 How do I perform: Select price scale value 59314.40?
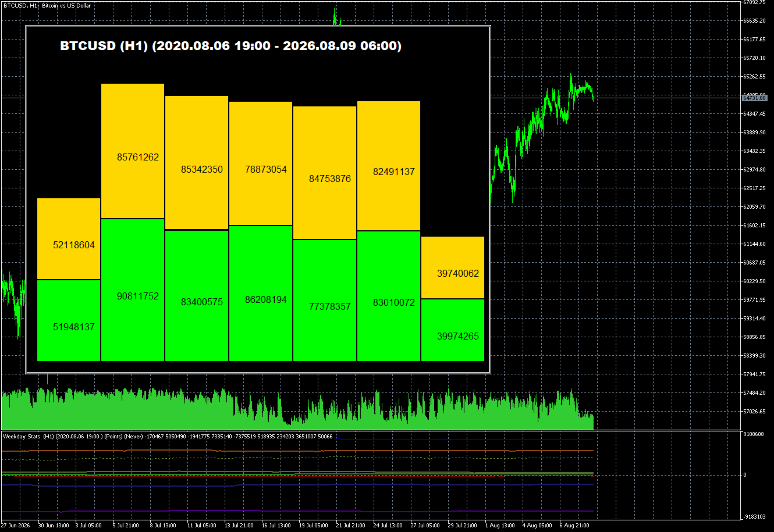click(754, 319)
